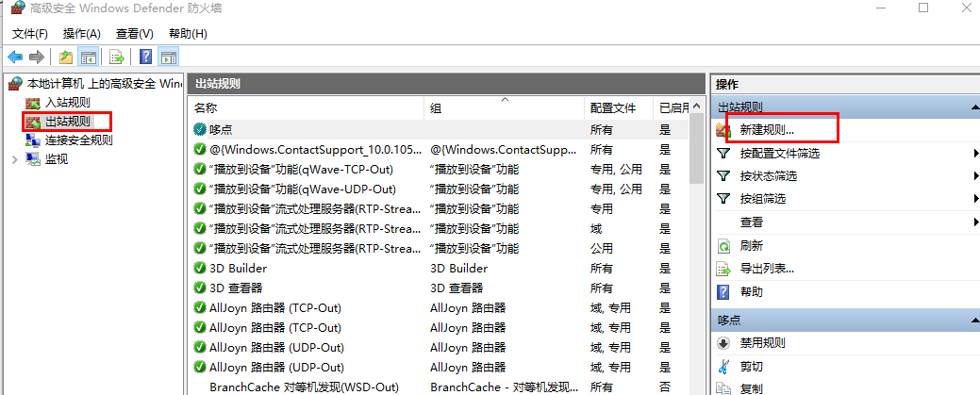The height and width of the screenshot is (395, 980).
Task: Open the 查看(V) menu
Action: [134, 33]
